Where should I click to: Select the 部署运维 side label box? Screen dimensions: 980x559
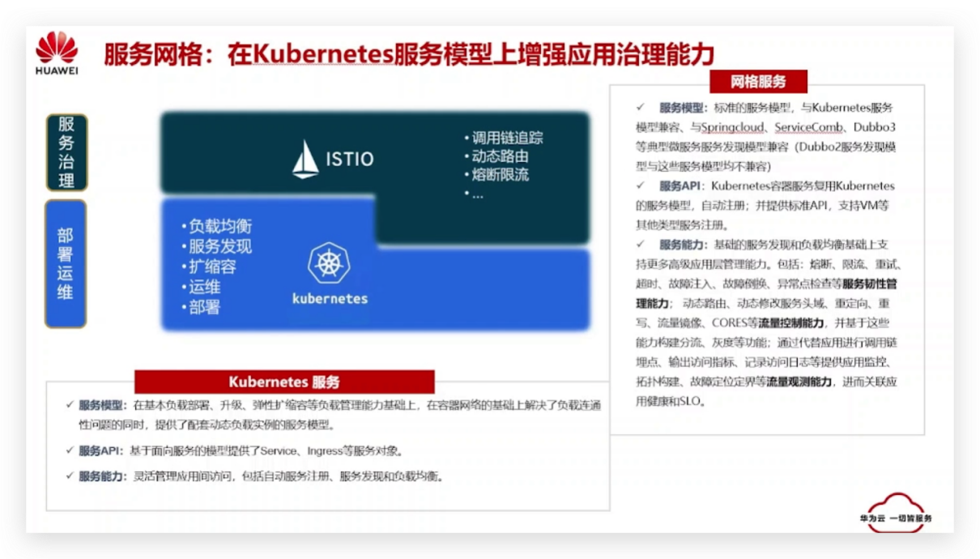[x=66, y=264]
